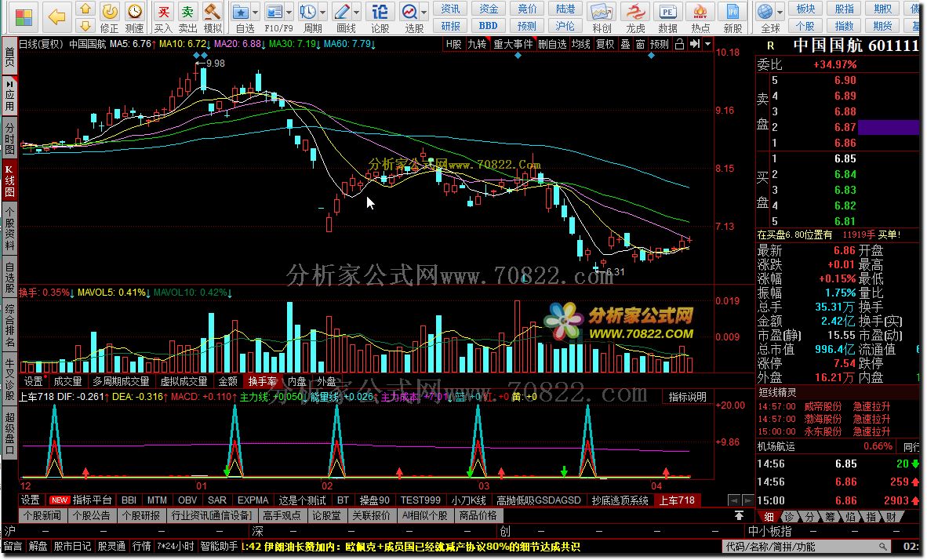927x560 pixels.
Task: Toggle 预测 forecast in chart toolbar
Action: [660, 44]
